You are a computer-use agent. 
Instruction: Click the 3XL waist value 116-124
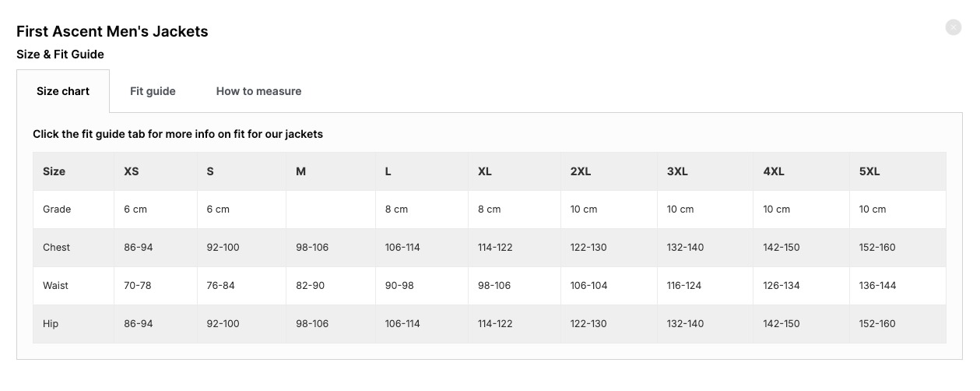tap(684, 286)
